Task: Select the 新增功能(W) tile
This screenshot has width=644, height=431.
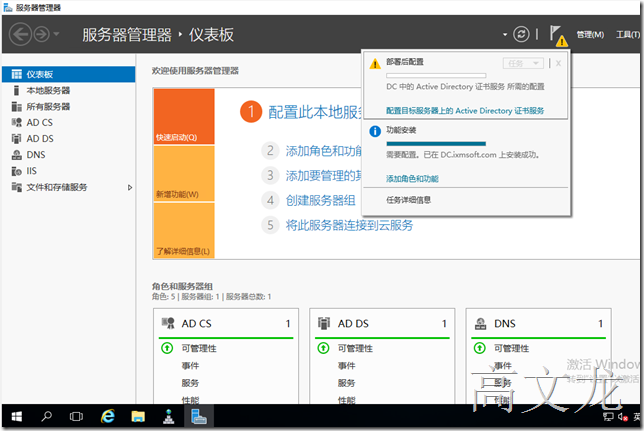Action: [184, 173]
